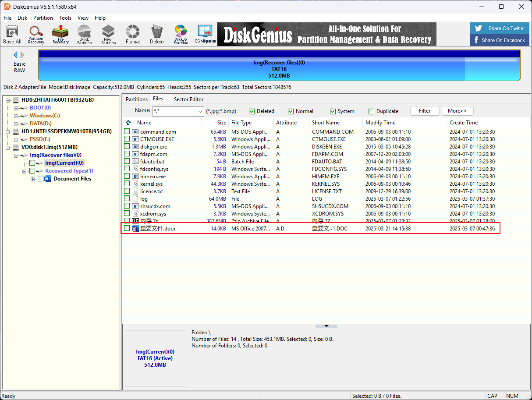Click the New Partition icon
Viewport: 532px width, 400px height.
click(108, 34)
